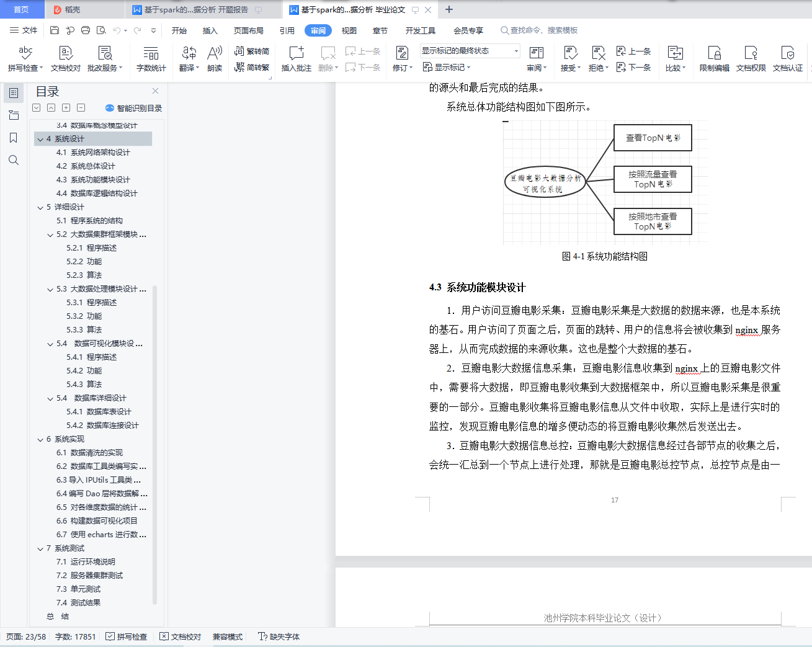Go to next change (下一条) near 拒绝

[x=633, y=67]
